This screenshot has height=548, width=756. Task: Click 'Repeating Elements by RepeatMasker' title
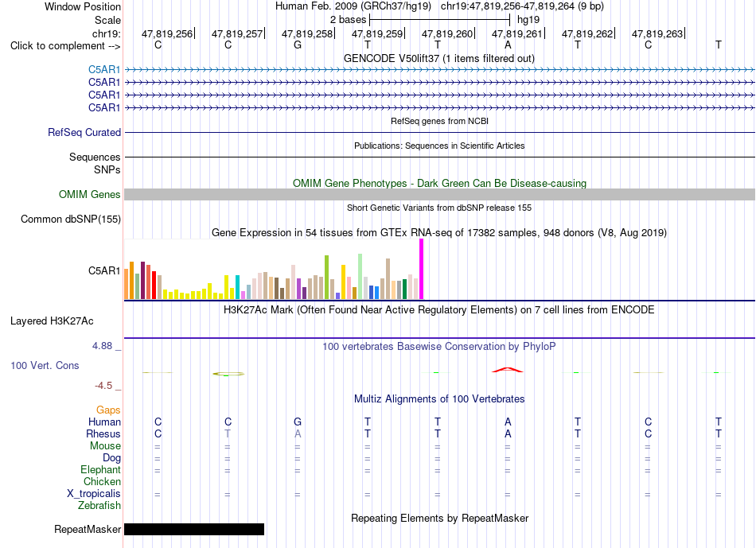tap(439, 518)
